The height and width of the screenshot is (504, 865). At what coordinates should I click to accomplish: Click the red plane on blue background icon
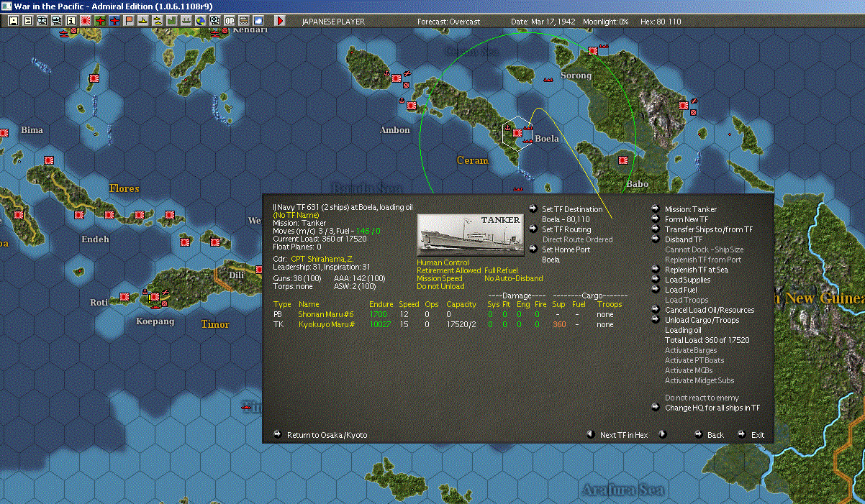(114, 21)
